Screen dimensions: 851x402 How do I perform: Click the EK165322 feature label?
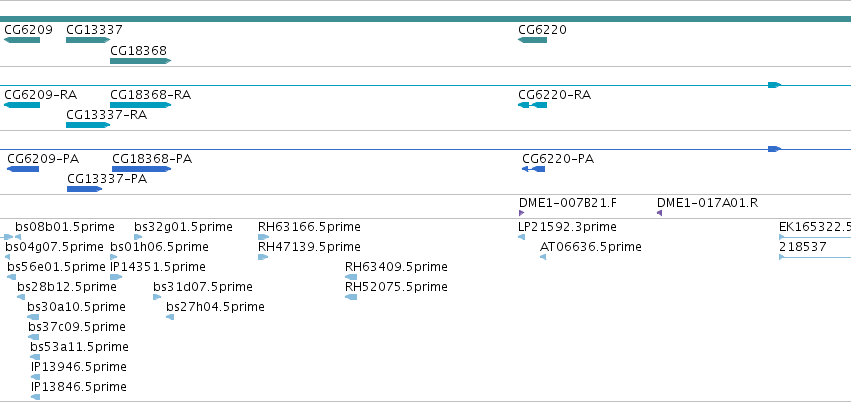(x=815, y=227)
